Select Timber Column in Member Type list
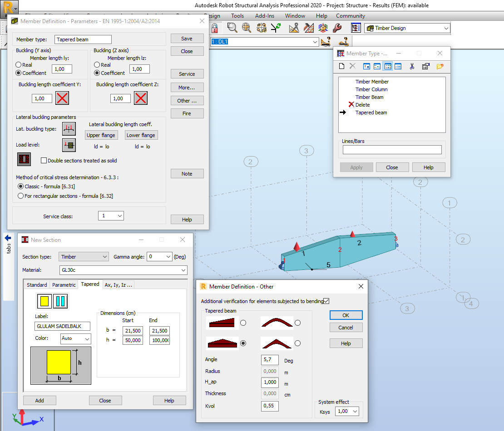Screen dimensions: 504x431 tap(371, 89)
